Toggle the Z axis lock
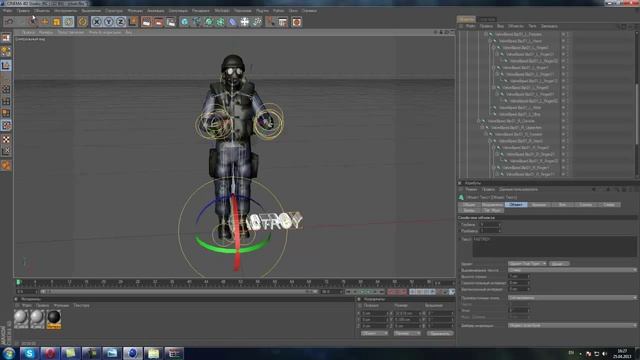Image resolution: width=640 pixels, height=360 pixels. pyautogui.click(x=121, y=22)
